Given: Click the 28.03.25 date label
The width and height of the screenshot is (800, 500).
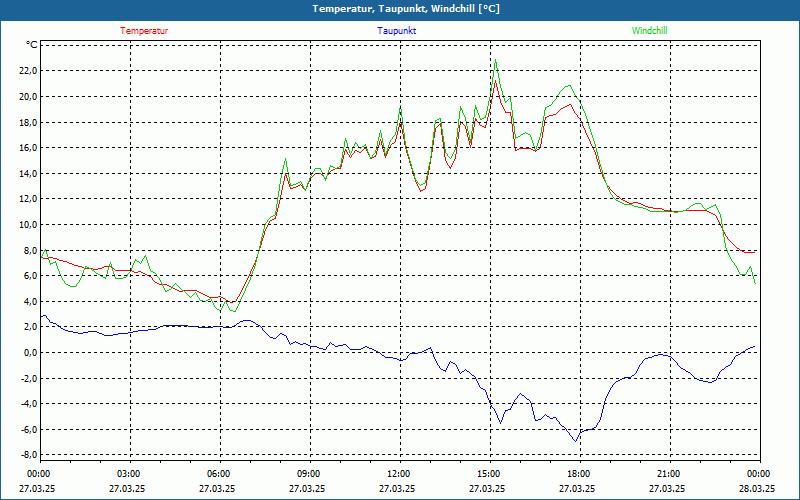Looking at the screenshot, I should [x=757, y=488].
